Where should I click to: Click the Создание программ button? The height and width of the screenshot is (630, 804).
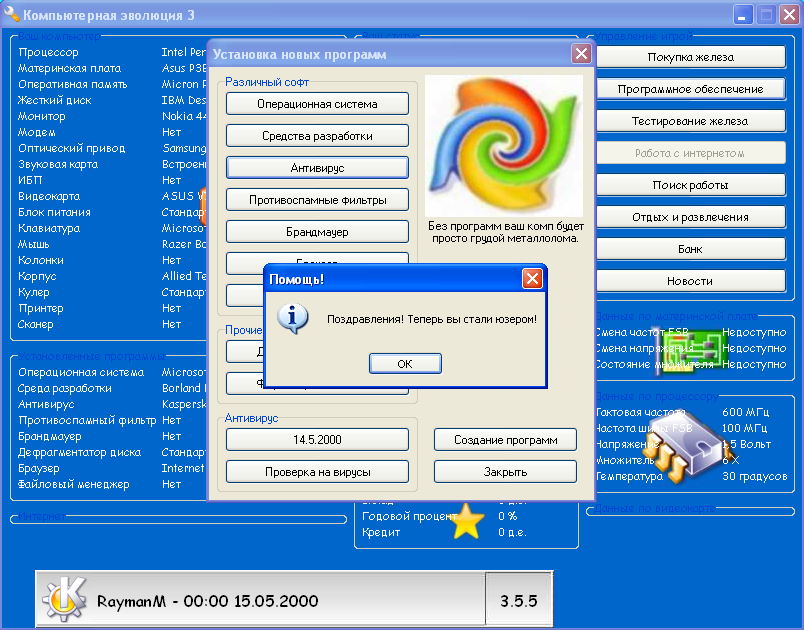505,440
